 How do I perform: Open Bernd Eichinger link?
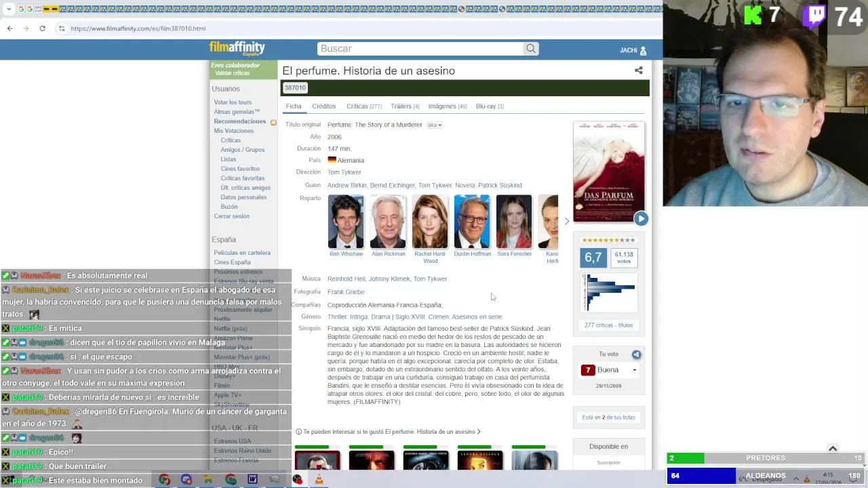pyautogui.click(x=392, y=185)
